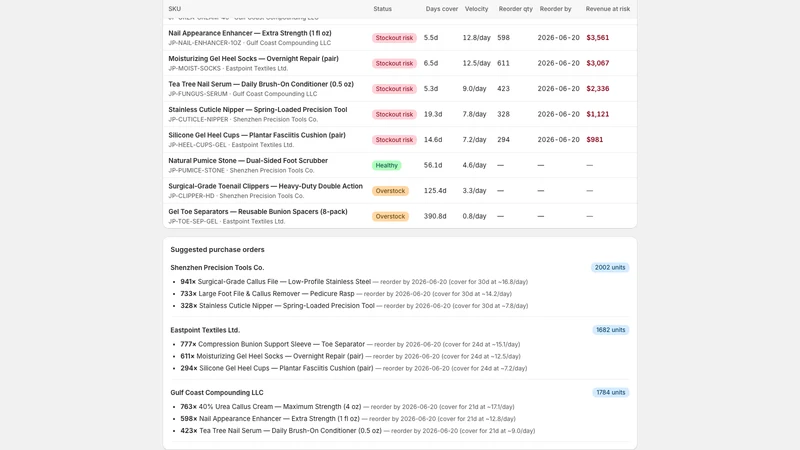Select 328× Stainless Cuticle Nipper order line
The image size is (800, 450).
pos(354,306)
